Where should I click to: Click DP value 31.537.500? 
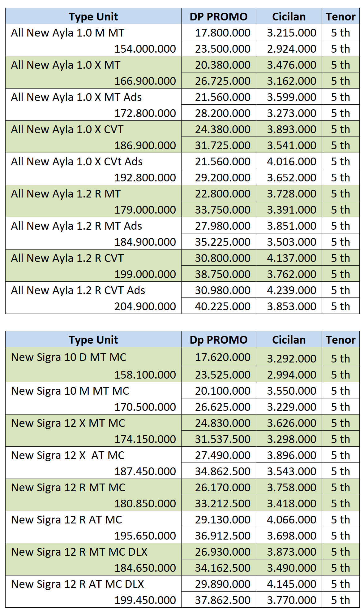[x=222, y=439]
